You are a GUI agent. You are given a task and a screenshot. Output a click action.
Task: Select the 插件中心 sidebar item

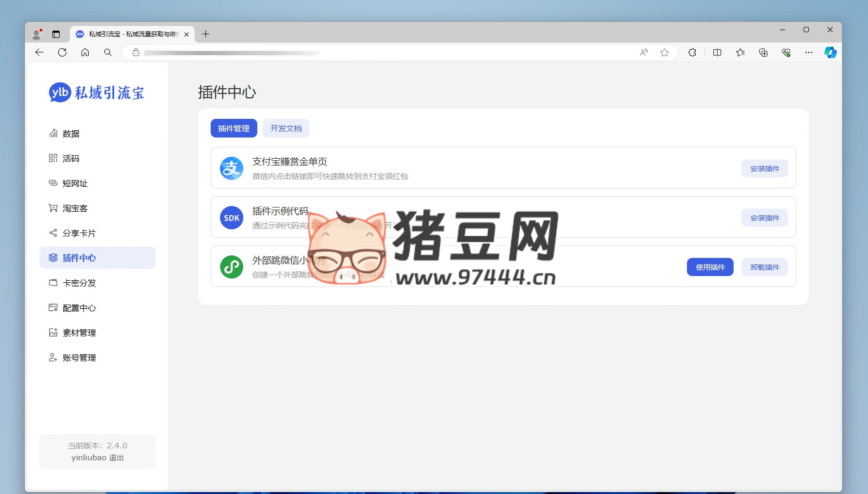98,258
